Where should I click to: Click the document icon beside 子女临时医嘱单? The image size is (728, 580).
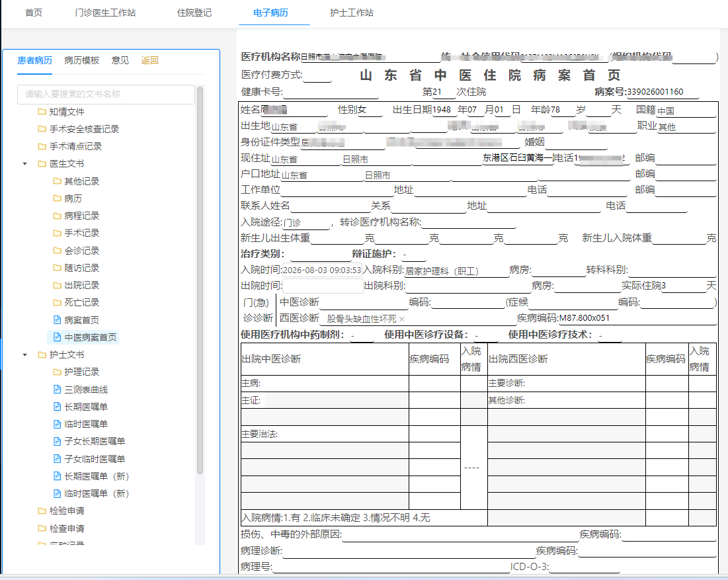[x=57, y=459]
